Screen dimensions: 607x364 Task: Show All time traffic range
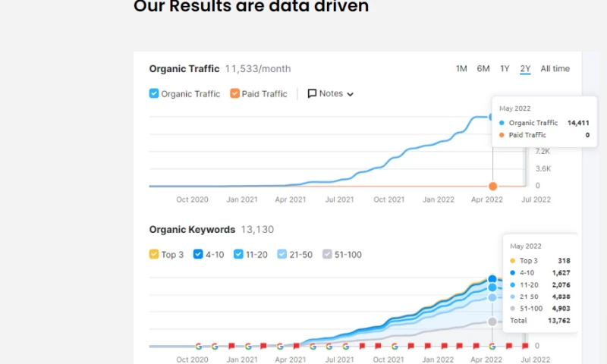[x=555, y=69]
